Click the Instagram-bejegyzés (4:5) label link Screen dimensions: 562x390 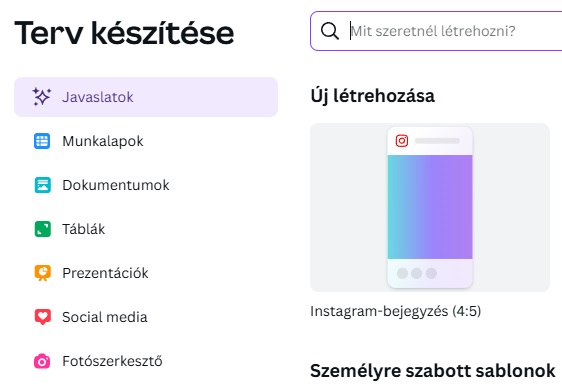click(395, 311)
